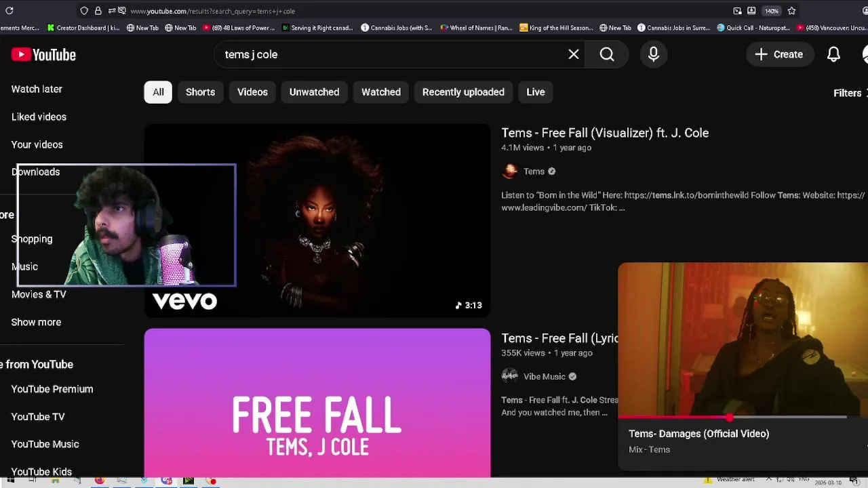
Task: Click the miniplayer Damages video frame
Action: pos(743,339)
